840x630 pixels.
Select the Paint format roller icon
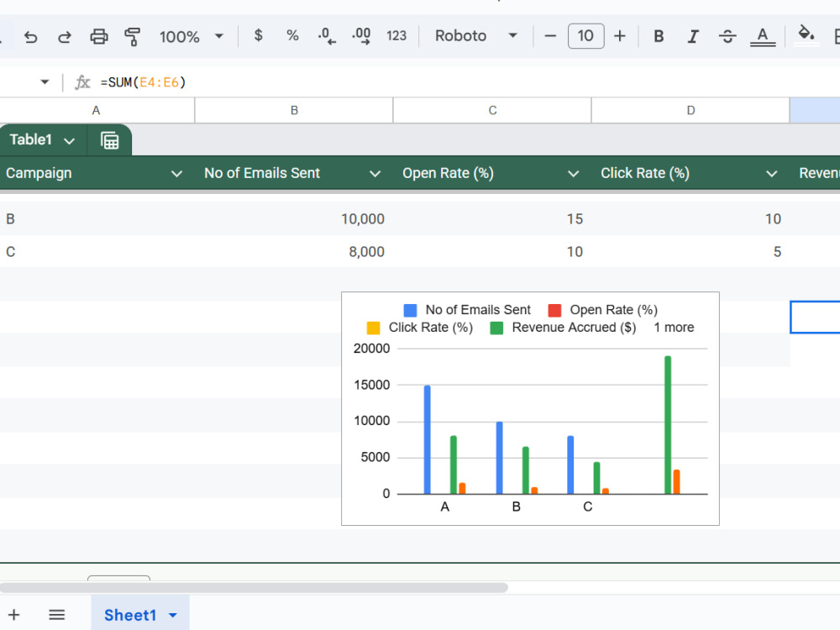133,36
